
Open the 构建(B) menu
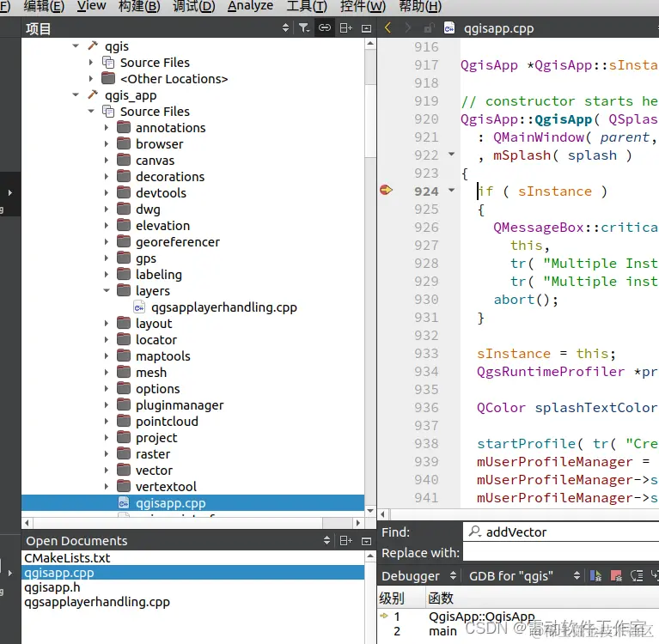(139, 6)
